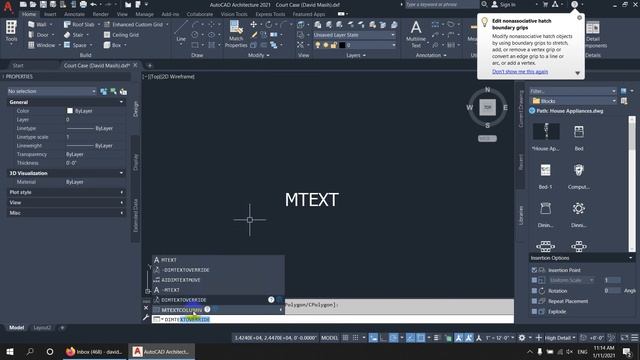The width and height of the screenshot is (640, 360).
Task: Select MTEXT from command suggestions
Action: pyautogui.click(x=218, y=260)
